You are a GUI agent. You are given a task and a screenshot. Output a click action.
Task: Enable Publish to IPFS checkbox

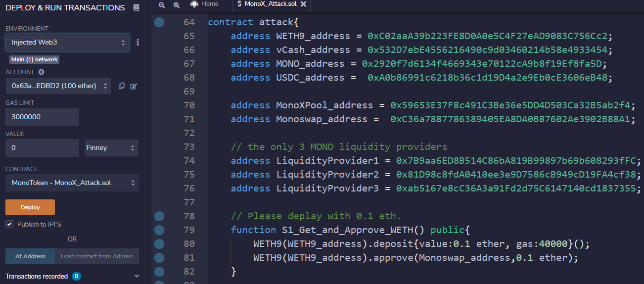(9, 224)
